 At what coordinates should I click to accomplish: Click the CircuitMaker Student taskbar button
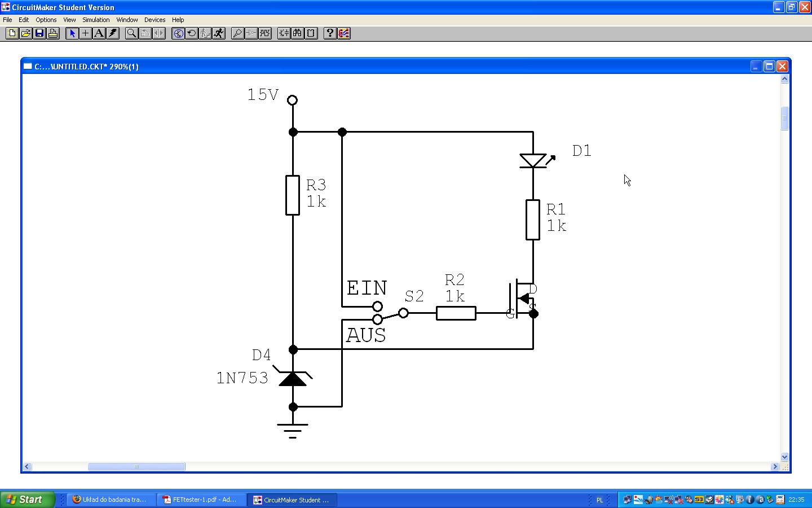click(292, 500)
